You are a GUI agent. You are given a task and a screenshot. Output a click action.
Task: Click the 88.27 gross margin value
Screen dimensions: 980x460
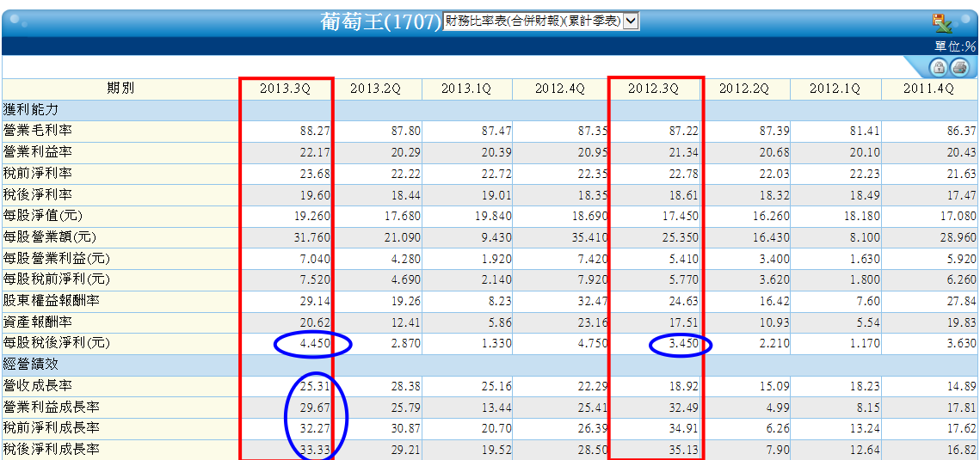315,132
